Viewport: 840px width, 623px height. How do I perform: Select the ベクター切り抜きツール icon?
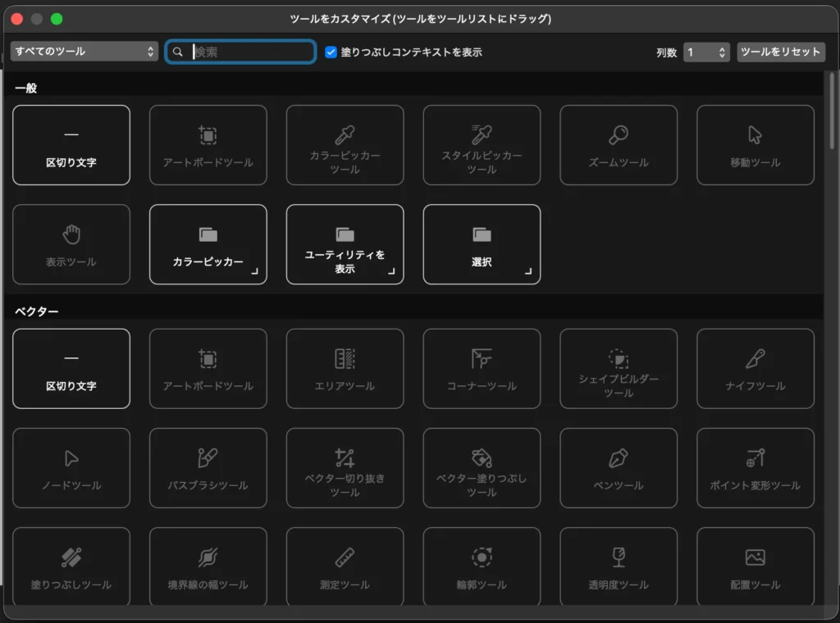click(345, 457)
